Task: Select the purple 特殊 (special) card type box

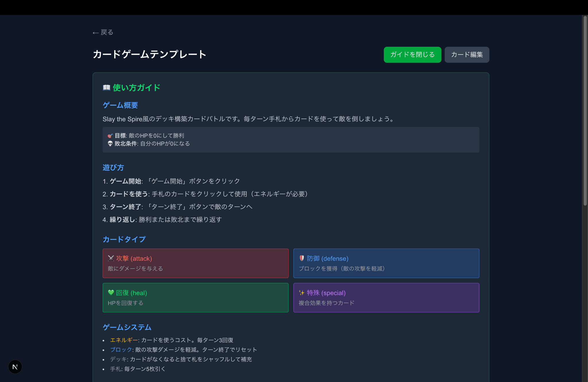Action: pos(386,298)
